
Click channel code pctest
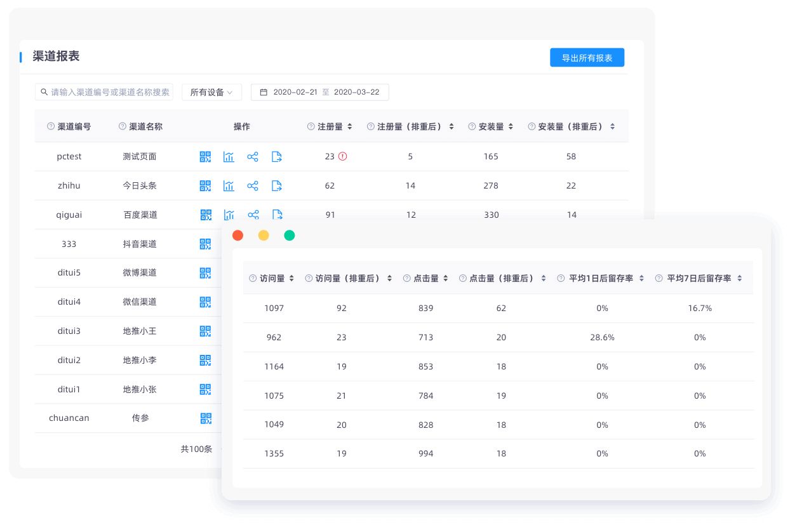(69, 156)
